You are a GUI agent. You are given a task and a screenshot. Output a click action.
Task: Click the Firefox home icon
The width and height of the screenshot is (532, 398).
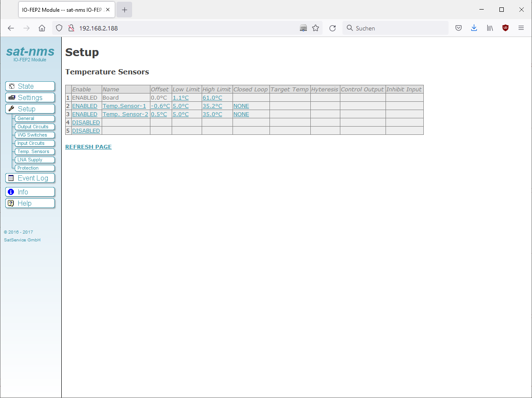[42, 28]
